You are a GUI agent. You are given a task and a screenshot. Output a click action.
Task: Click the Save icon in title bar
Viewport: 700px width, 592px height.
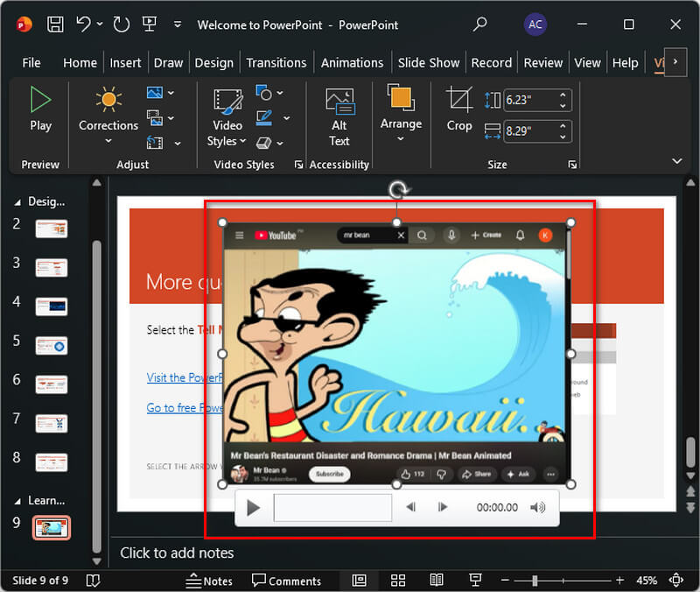[55, 25]
